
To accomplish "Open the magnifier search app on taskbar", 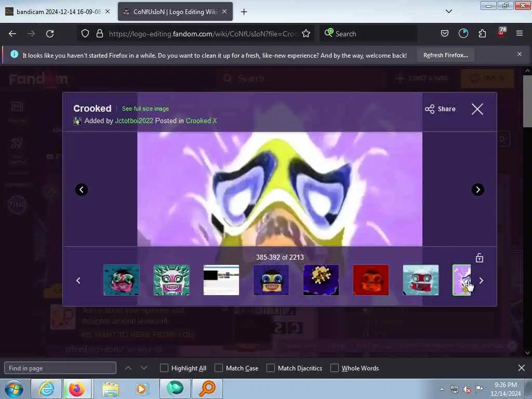I will pos(207,389).
